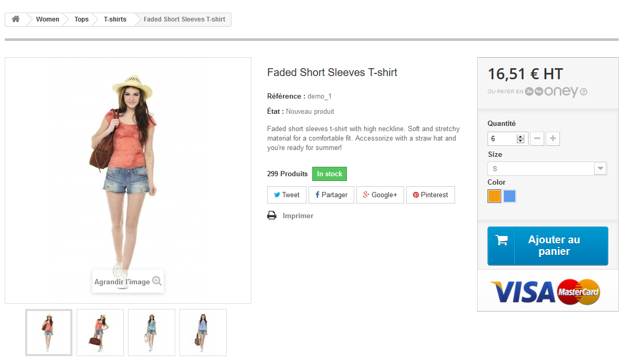Screen dimensions: 624x364
Task: Open T-shirts breadcrumb category
Action: pyautogui.click(x=115, y=19)
